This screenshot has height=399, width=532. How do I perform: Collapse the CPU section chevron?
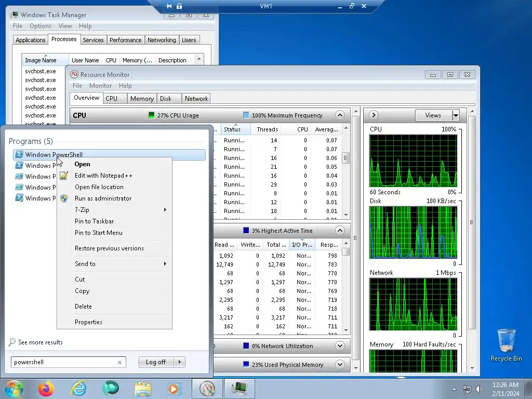(x=340, y=115)
